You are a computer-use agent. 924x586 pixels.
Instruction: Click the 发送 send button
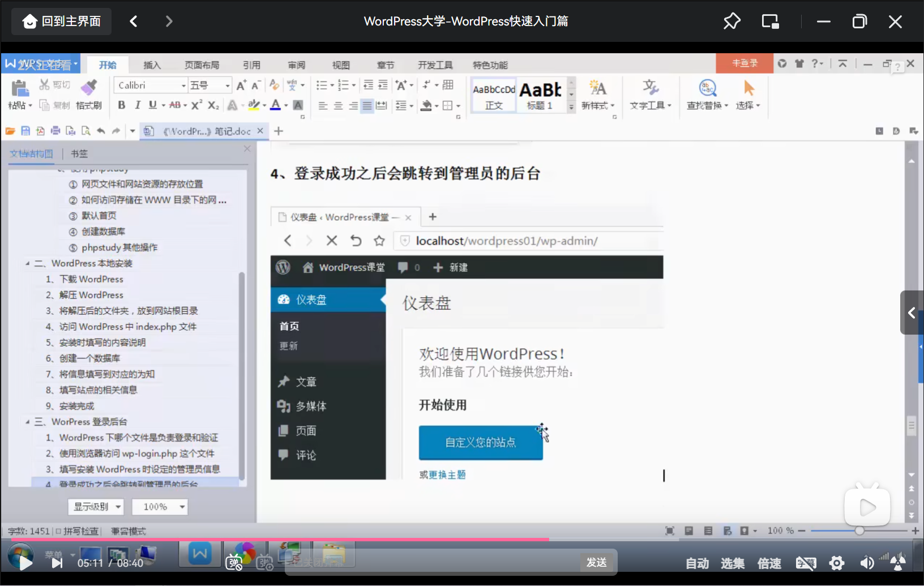(x=597, y=562)
